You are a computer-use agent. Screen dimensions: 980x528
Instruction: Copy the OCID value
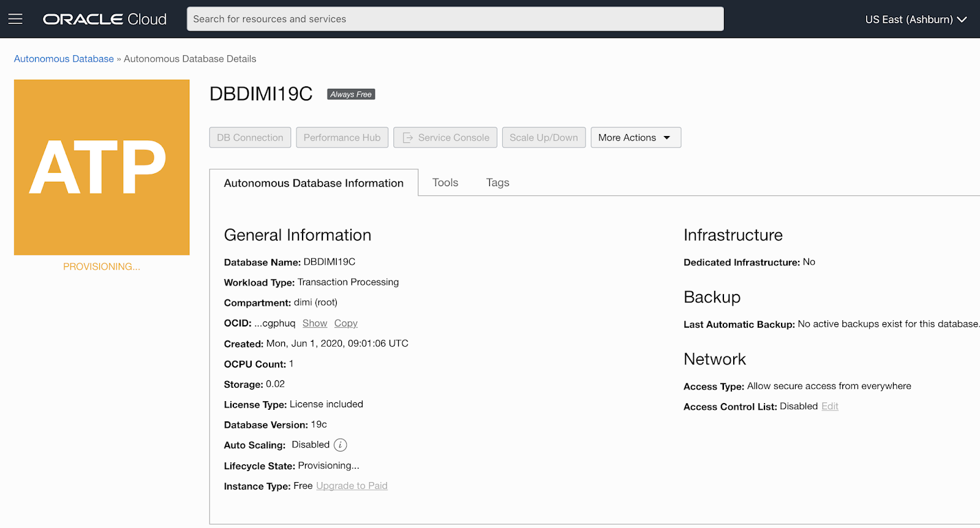[x=346, y=323]
